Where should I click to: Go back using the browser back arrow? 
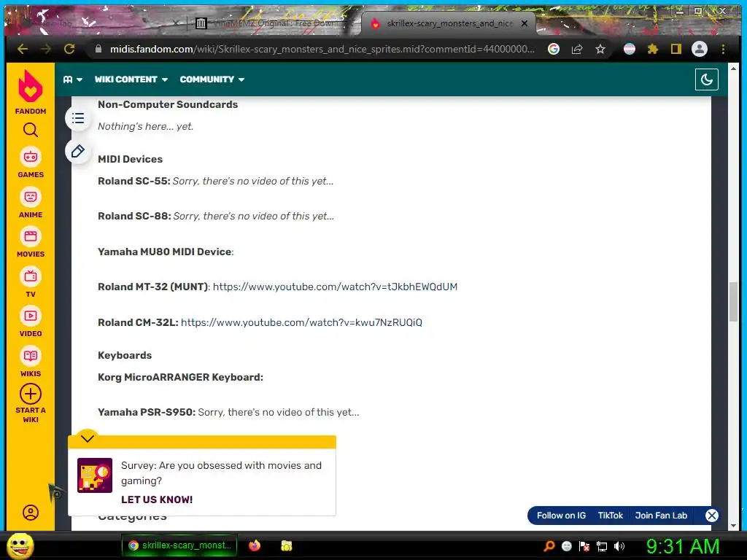point(23,49)
